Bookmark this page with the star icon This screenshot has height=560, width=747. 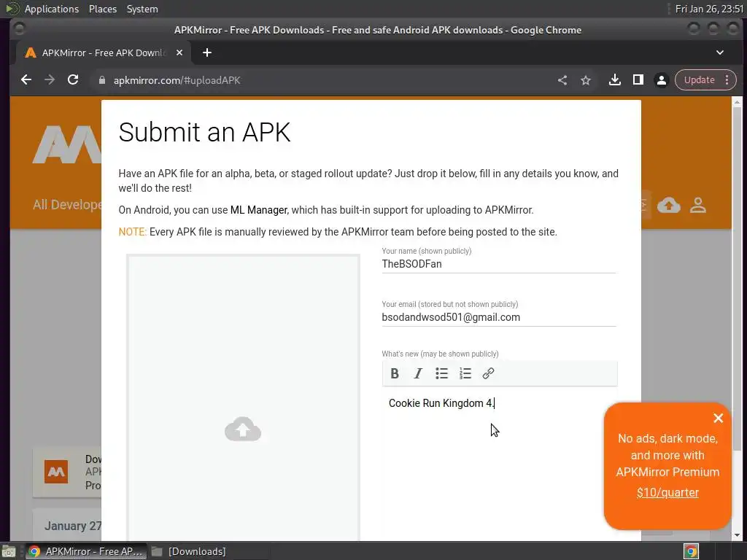coord(586,80)
